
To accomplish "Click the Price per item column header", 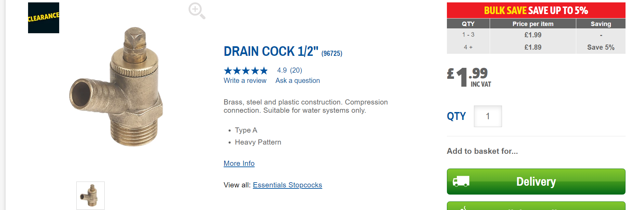I will click(533, 24).
